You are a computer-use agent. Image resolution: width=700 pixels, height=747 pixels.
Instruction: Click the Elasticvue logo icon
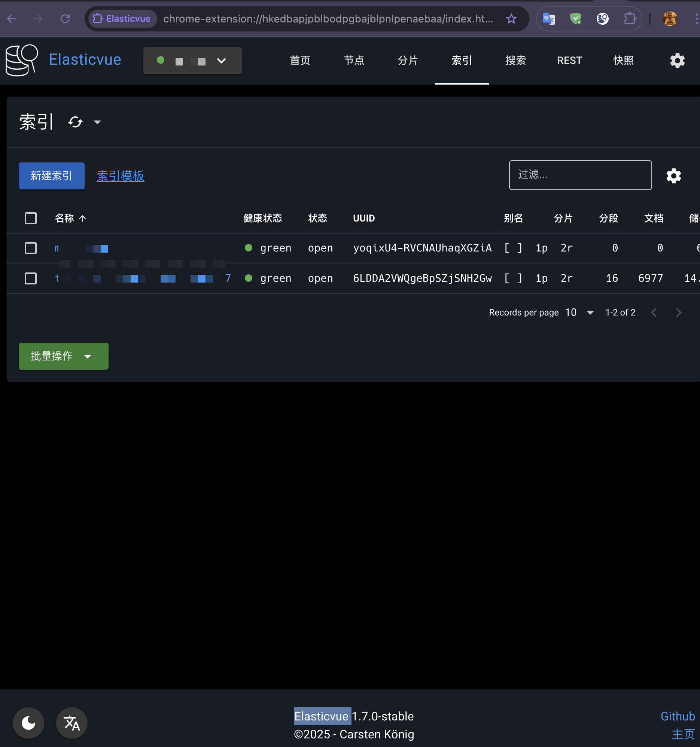pyautogui.click(x=22, y=60)
